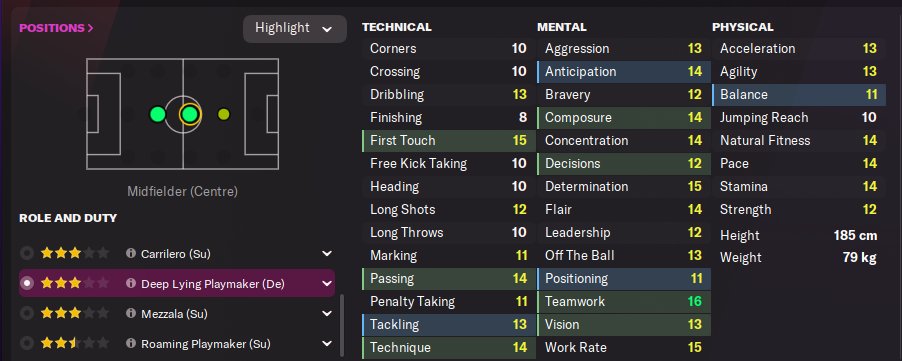Open the POSITIONS link
The width and height of the screenshot is (902, 361).
point(56,28)
